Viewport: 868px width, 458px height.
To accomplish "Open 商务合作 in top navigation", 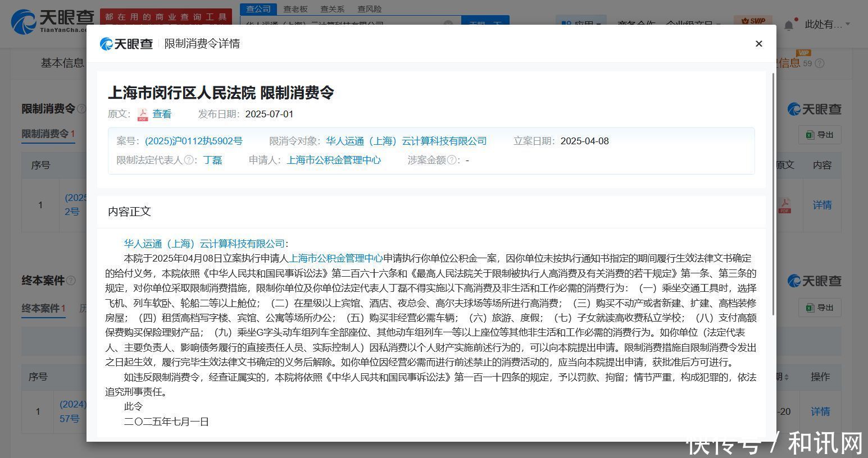I will [x=636, y=24].
